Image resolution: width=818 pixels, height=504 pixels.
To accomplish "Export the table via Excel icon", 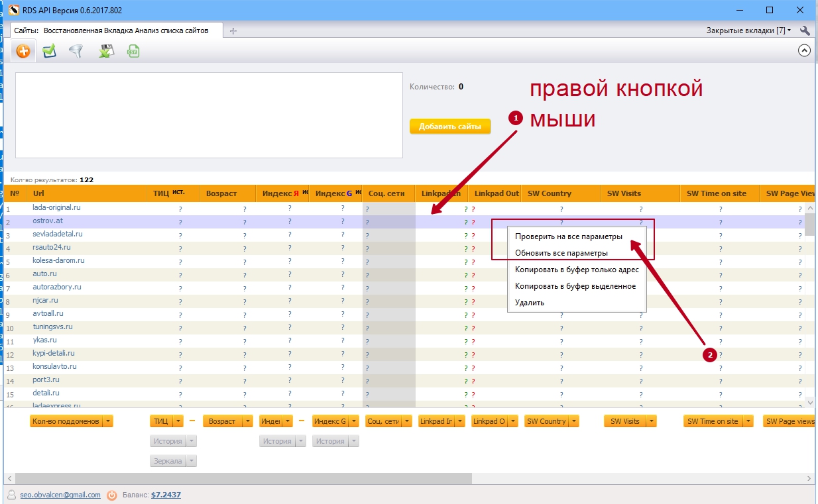I will 105,51.
